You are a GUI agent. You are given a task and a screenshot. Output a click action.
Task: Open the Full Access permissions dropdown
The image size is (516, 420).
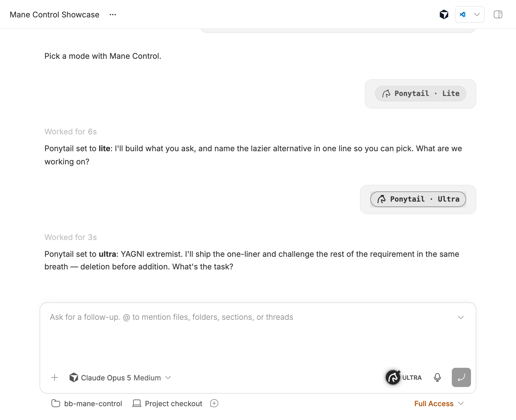coord(439,403)
